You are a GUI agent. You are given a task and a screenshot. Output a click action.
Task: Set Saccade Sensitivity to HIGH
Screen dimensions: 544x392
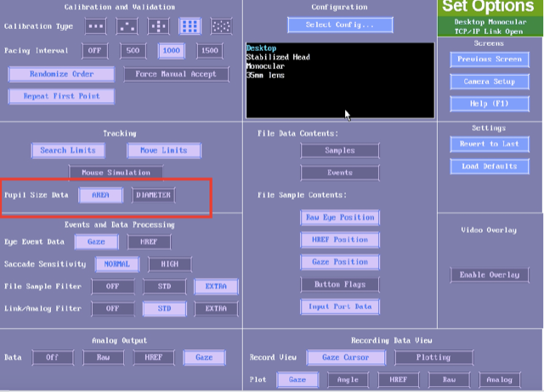click(x=170, y=264)
